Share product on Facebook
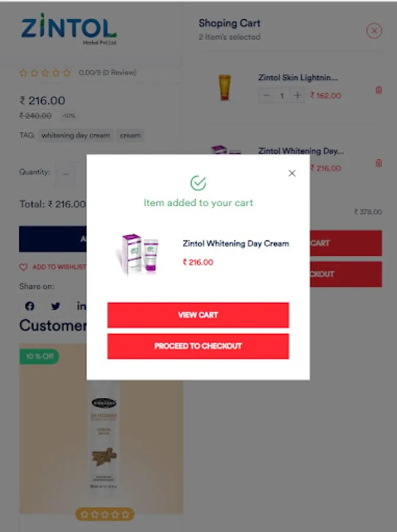 pos(30,306)
